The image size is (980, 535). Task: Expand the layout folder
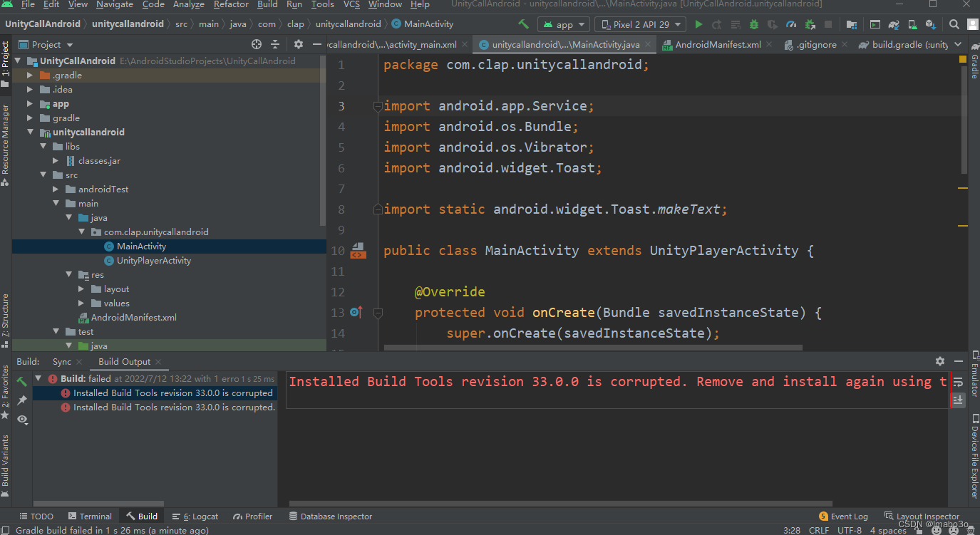[81, 289]
